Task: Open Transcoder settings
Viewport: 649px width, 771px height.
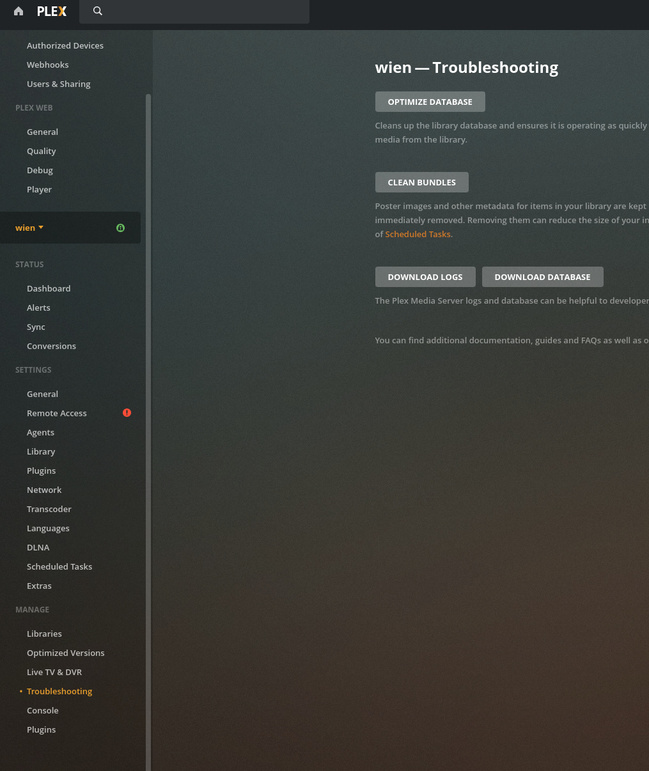Action: (49, 509)
